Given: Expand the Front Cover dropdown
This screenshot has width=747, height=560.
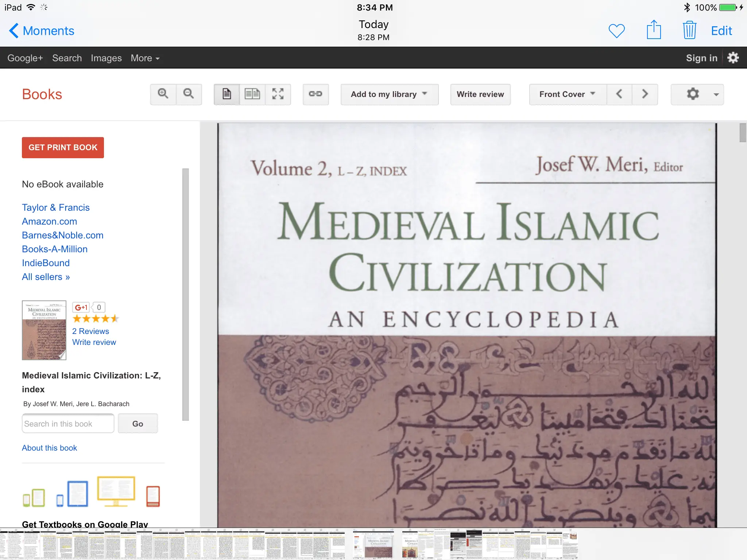Looking at the screenshot, I should click(568, 94).
